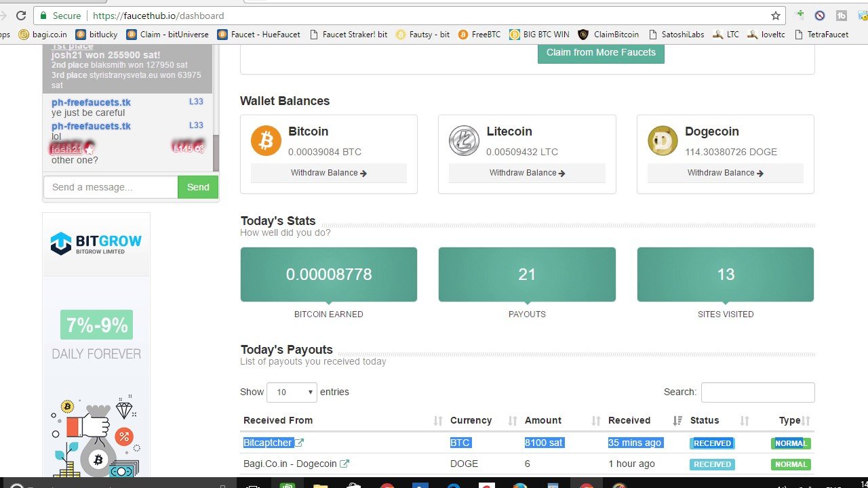Open the red blocked-circle browser extension
Image resolution: width=868 pixels, height=488 pixels.
click(x=820, y=16)
